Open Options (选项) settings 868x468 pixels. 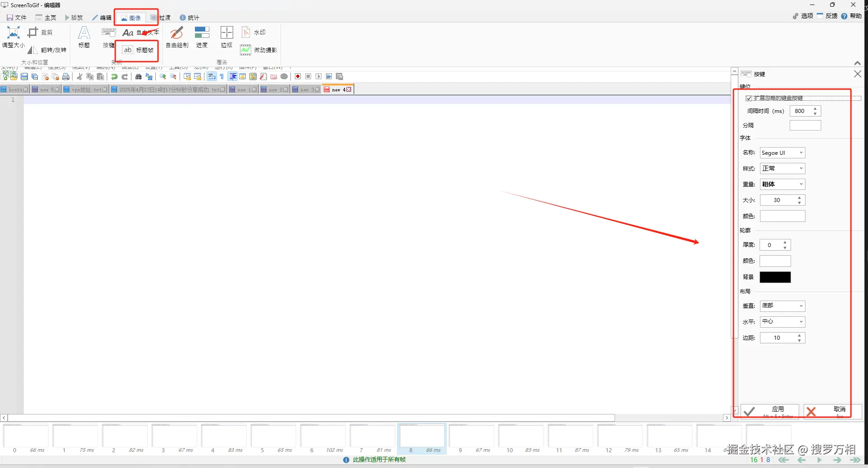(803, 16)
